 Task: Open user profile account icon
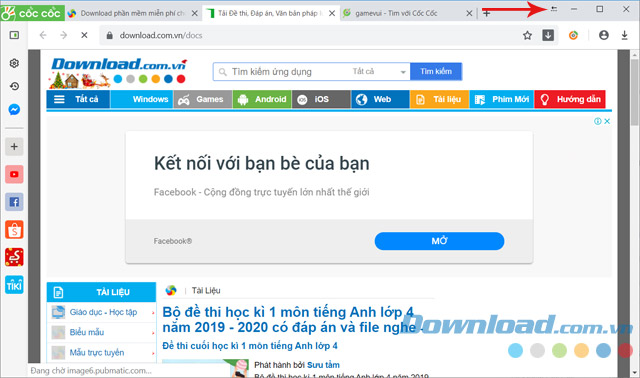(604, 36)
